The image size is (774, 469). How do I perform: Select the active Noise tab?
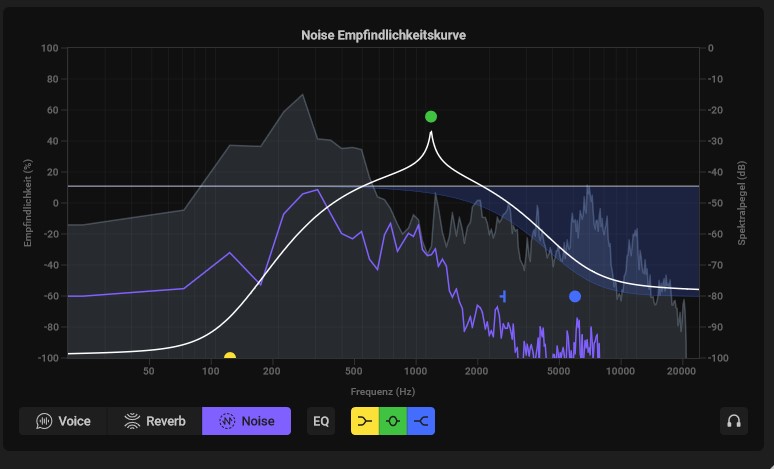[246, 421]
